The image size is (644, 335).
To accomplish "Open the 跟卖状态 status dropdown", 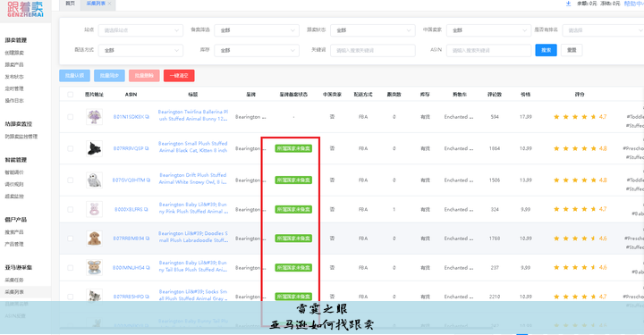I will [x=372, y=30].
